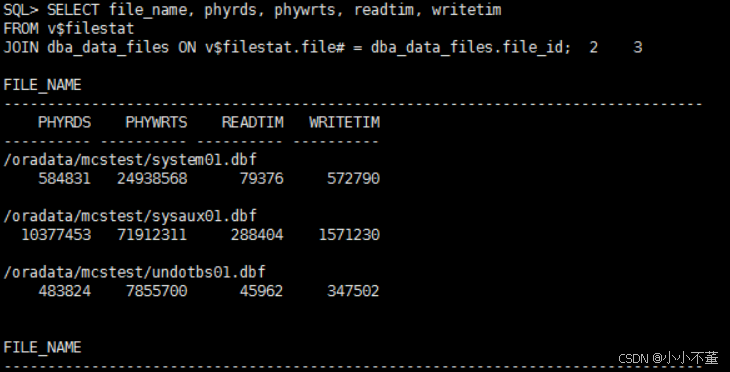Click the value 7855700
Image resolution: width=730 pixels, height=372 pixels.
(156, 291)
